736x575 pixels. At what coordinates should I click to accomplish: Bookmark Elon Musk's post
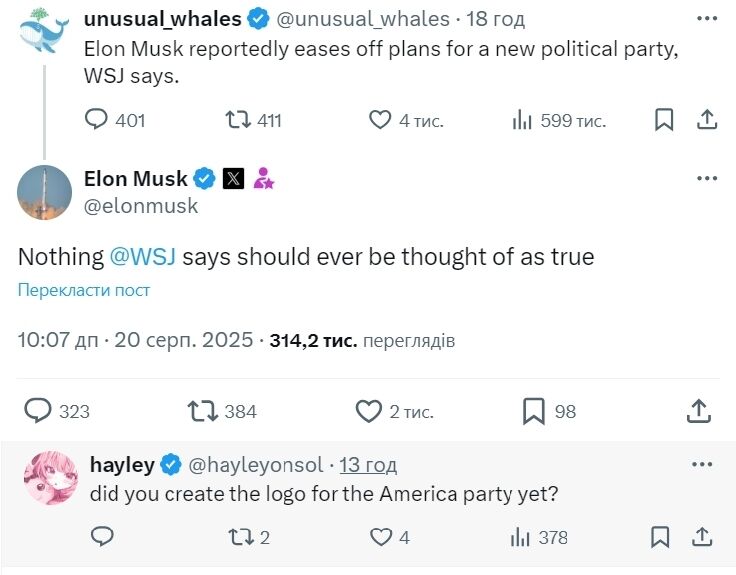pos(534,411)
